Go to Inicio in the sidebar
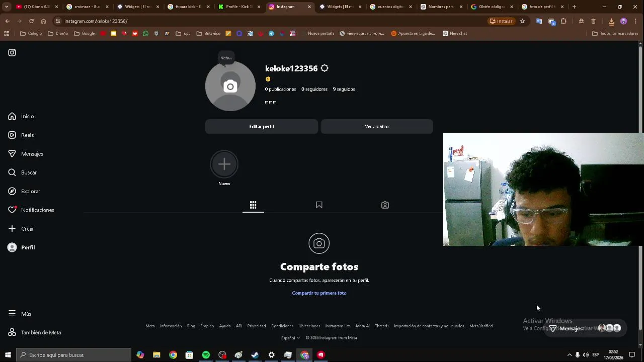This screenshot has width=644, height=362. pyautogui.click(x=21, y=116)
